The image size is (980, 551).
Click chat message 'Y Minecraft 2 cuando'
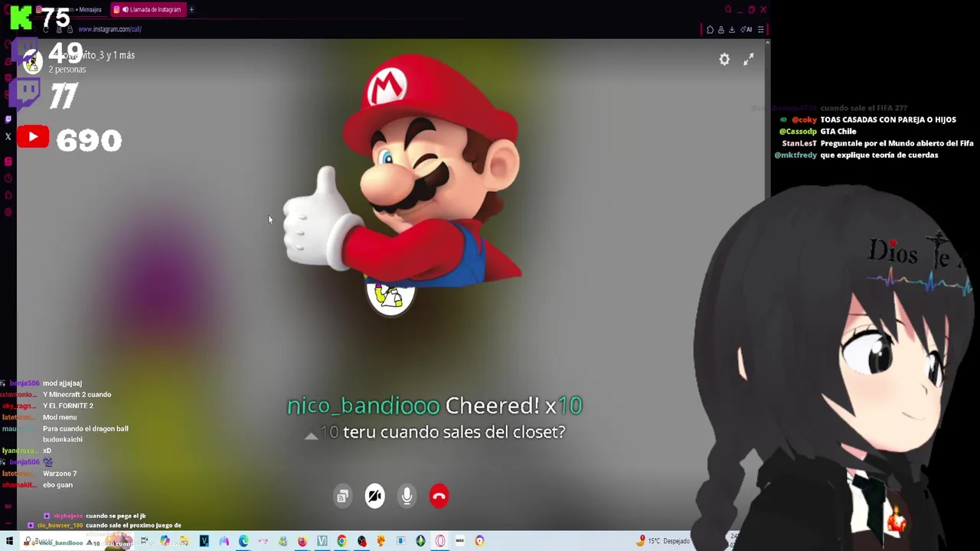(77, 394)
